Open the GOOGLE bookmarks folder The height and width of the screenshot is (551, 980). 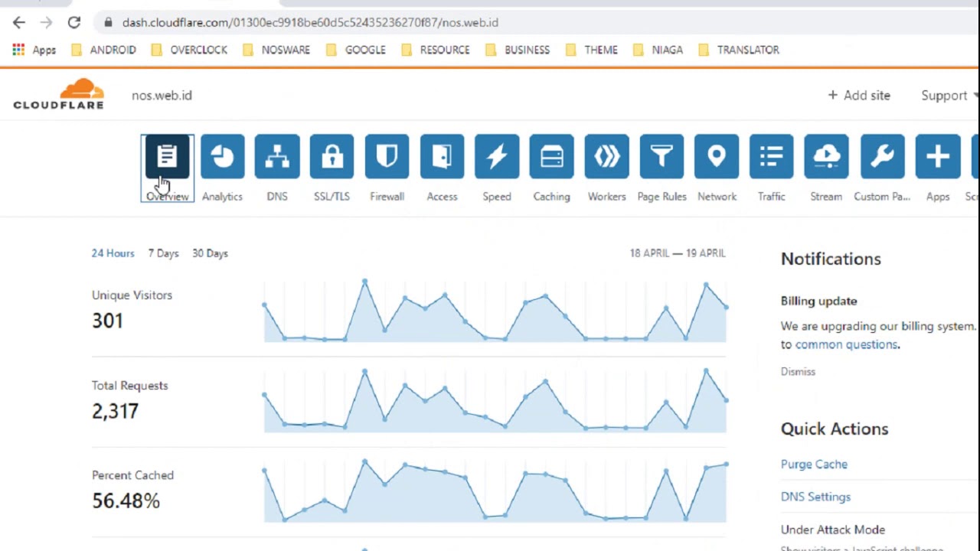(x=356, y=50)
